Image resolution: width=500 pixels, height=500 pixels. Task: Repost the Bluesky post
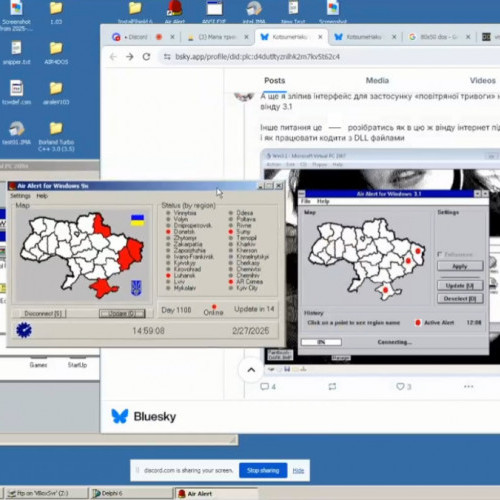pos(332,386)
